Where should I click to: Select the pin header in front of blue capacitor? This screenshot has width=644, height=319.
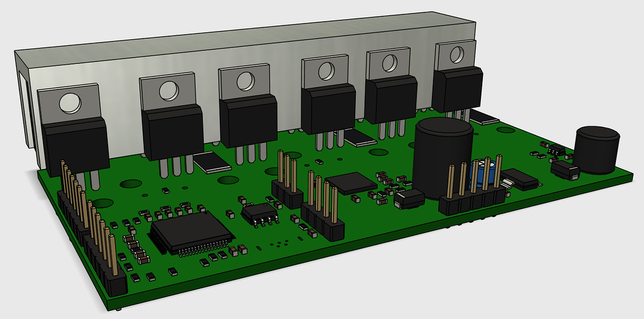[472, 199]
